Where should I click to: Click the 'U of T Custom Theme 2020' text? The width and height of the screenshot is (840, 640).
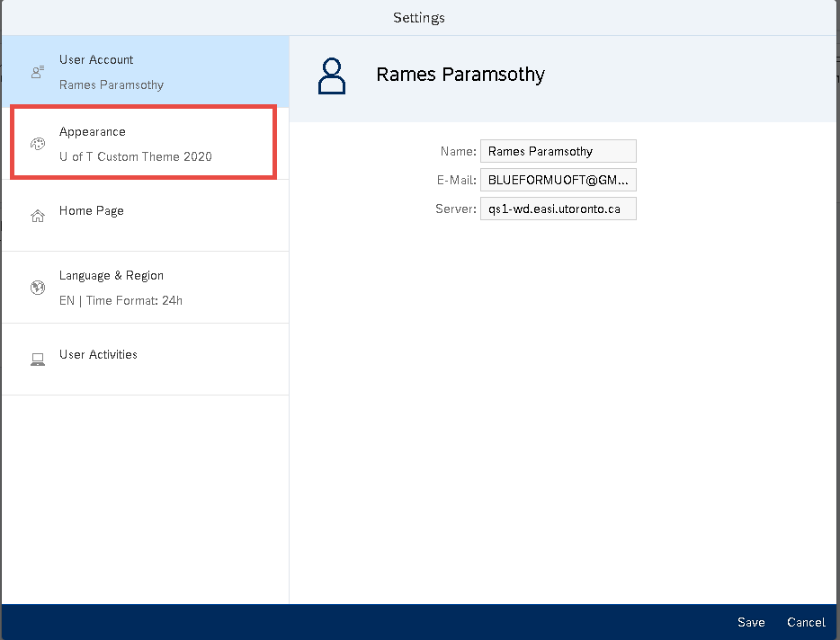136,156
